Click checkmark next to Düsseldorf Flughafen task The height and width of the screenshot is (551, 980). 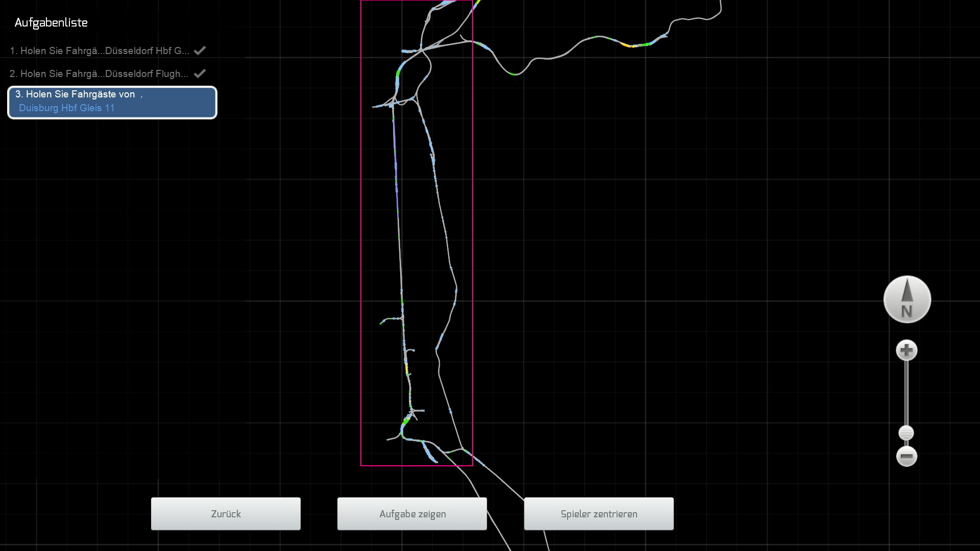[200, 73]
